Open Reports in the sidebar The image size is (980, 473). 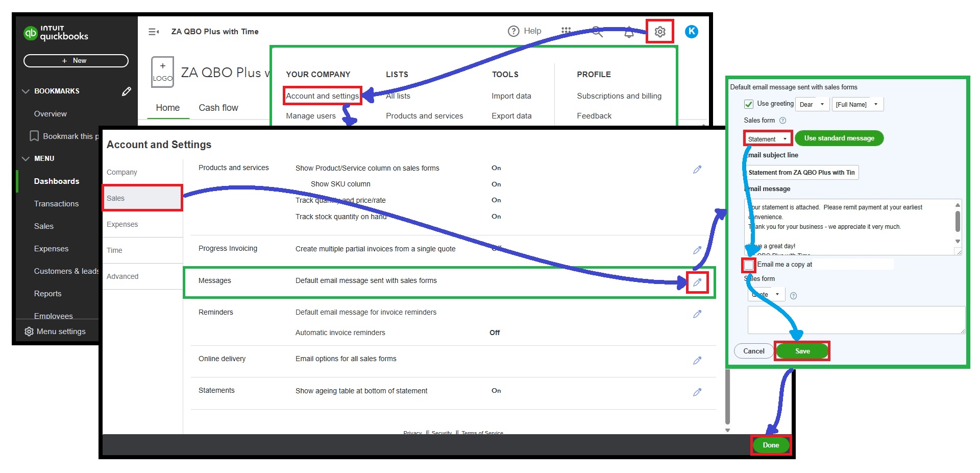pos(48,294)
